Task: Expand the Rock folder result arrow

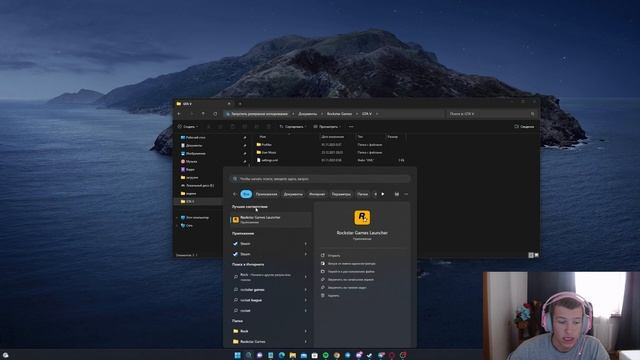Action: (x=306, y=331)
